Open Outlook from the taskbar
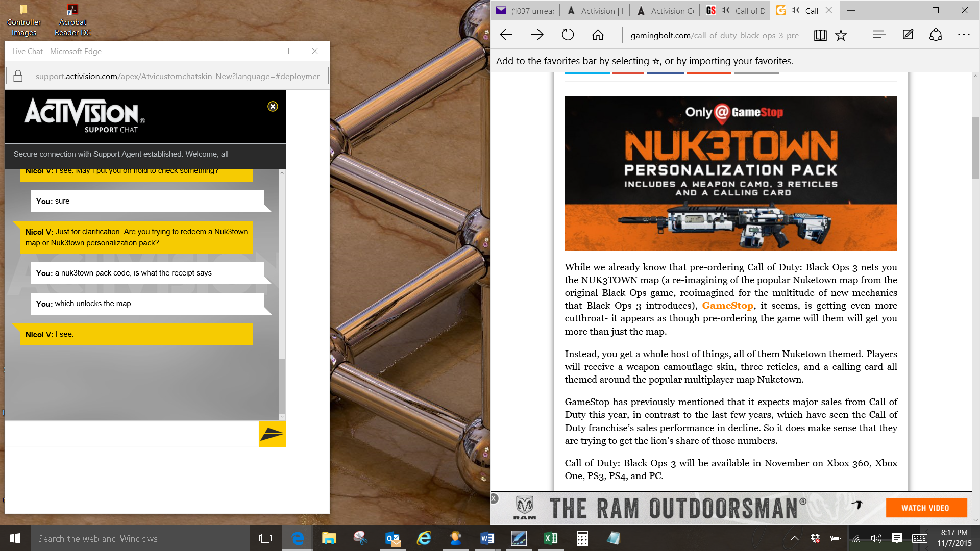 point(393,538)
